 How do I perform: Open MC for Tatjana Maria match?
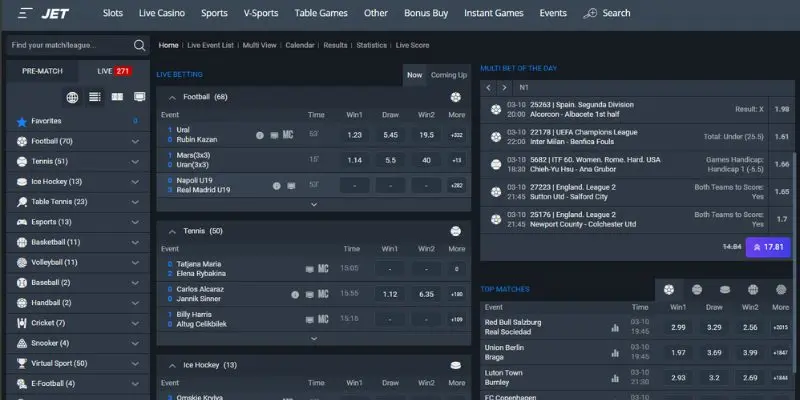[323, 269]
